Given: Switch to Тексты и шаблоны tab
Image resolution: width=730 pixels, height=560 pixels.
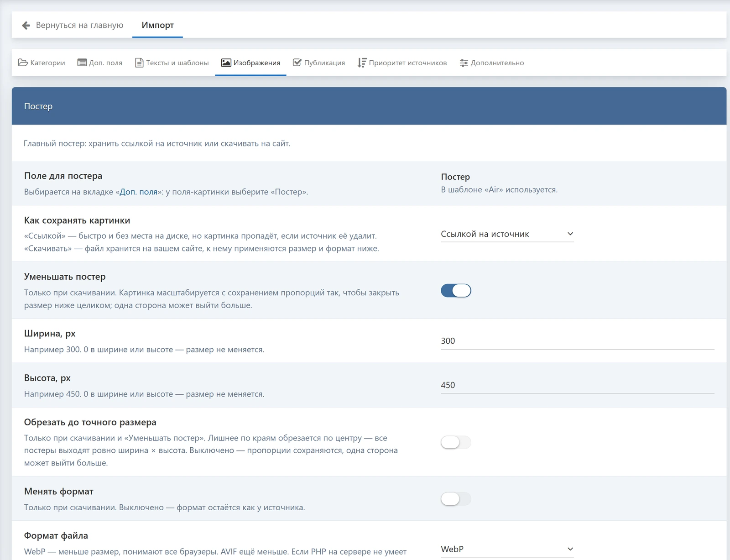Looking at the screenshot, I should coord(172,63).
